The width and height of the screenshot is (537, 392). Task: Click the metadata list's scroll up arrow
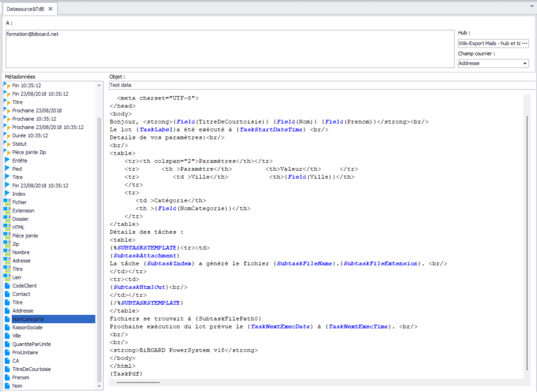(99, 85)
